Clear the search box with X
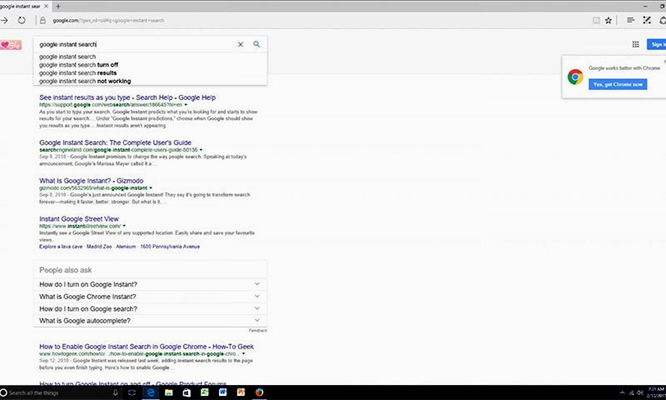666x400 pixels. coord(240,44)
